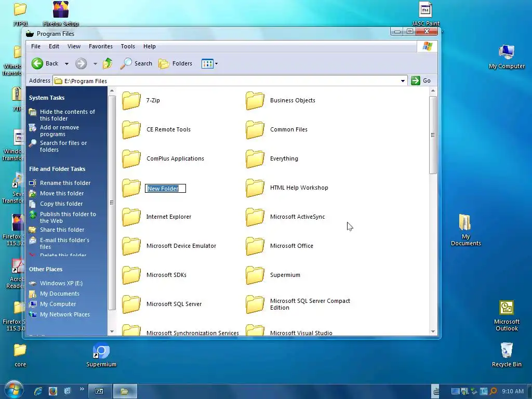Open the Views icon menu
532x399 pixels.
click(209, 63)
